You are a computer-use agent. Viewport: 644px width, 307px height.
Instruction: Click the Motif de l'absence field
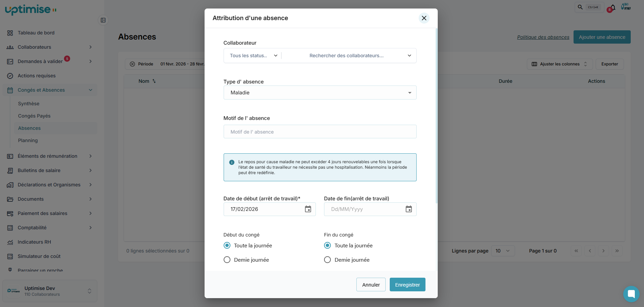(320, 132)
